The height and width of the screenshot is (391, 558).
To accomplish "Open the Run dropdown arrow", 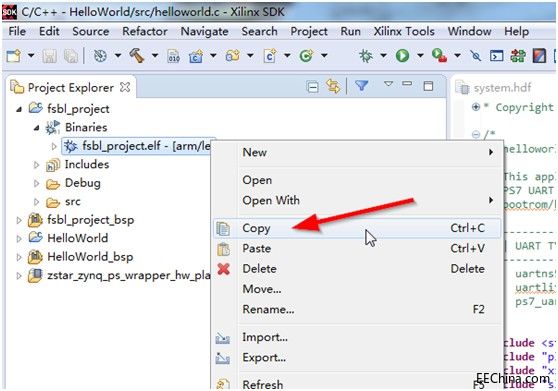I will click(x=420, y=56).
